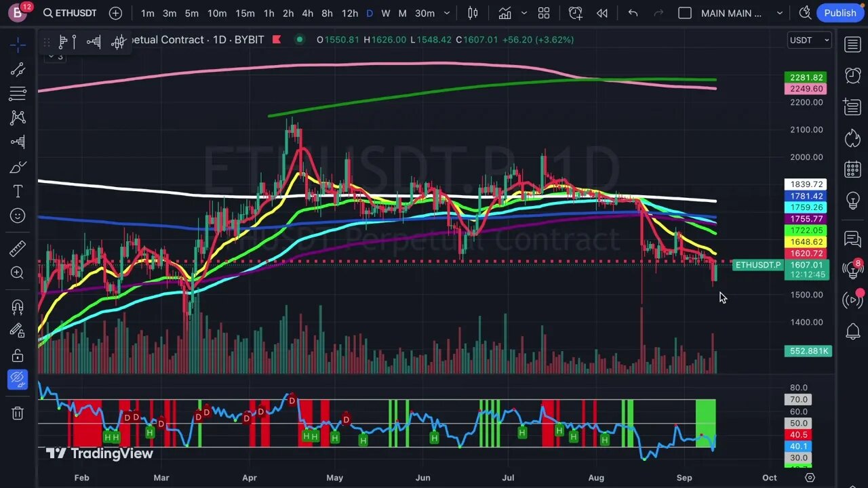This screenshot has width=868, height=488.
Task: Open the calendar panel
Action: coord(852,169)
